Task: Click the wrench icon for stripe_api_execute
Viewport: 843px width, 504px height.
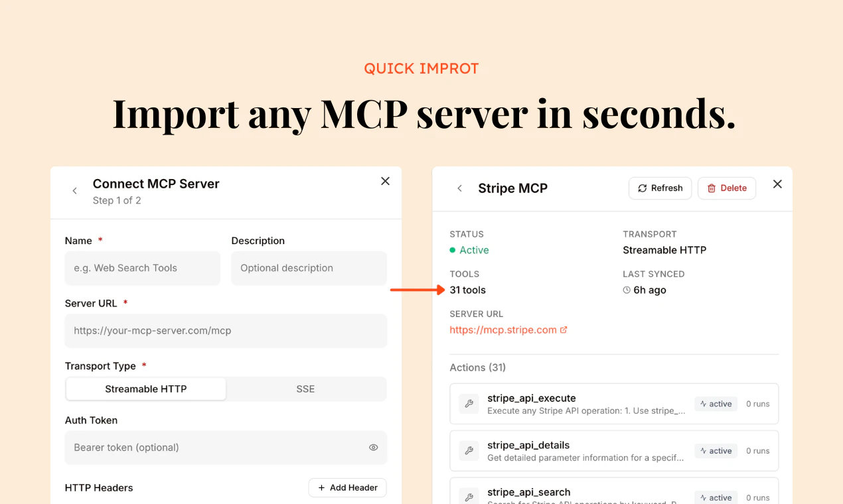Action: (x=469, y=404)
